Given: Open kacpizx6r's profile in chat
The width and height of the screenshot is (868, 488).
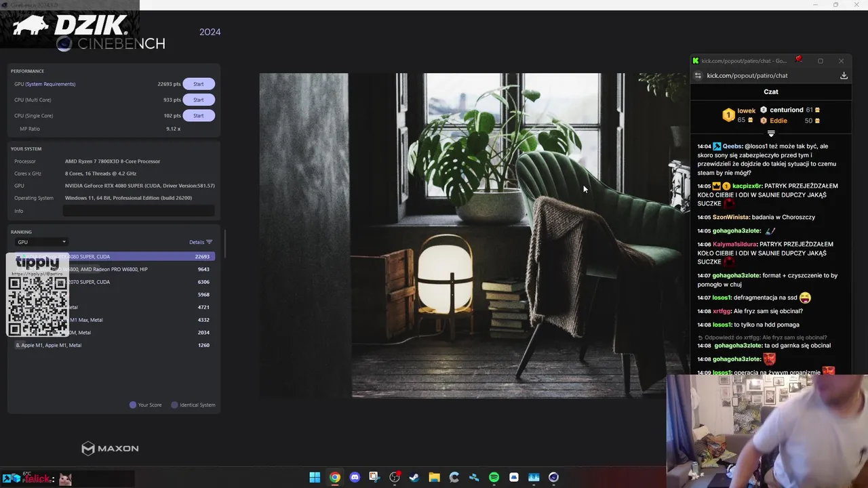Looking at the screenshot, I should 747,186.
